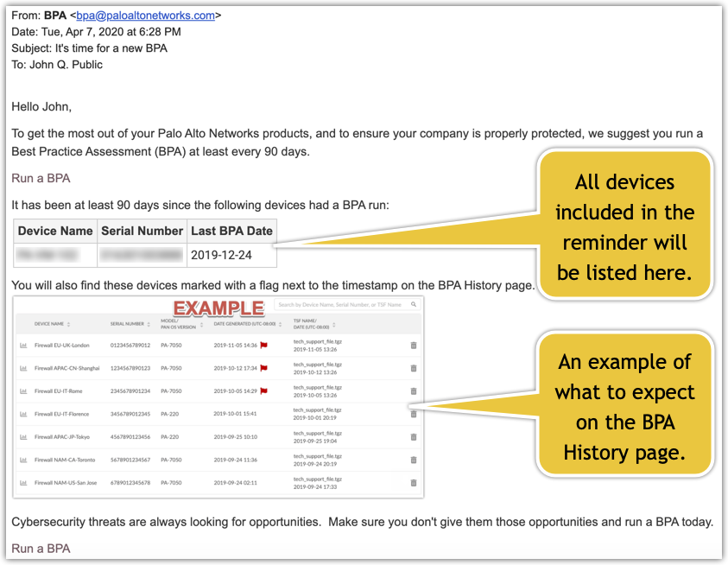
Task: Click tech_support_file.tgz on the EU-UK-London row
Action: pos(318,341)
